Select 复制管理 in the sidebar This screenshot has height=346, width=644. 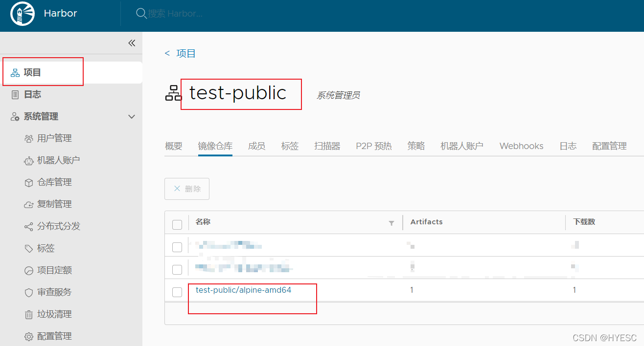(x=54, y=204)
